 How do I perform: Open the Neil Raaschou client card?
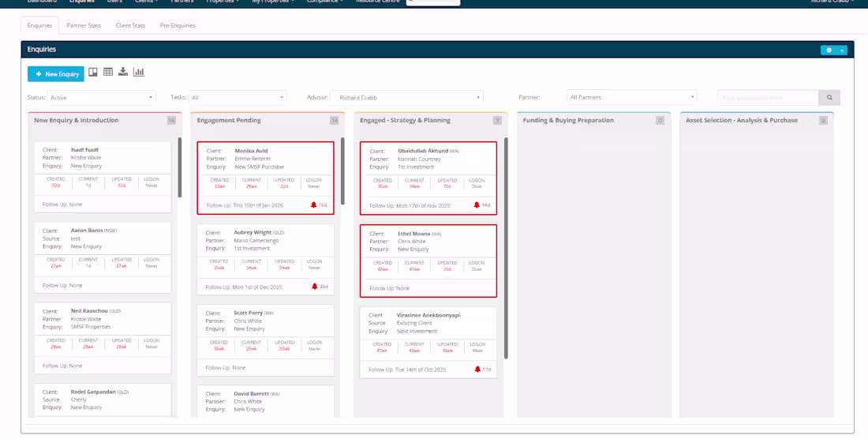tap(103, 338)
